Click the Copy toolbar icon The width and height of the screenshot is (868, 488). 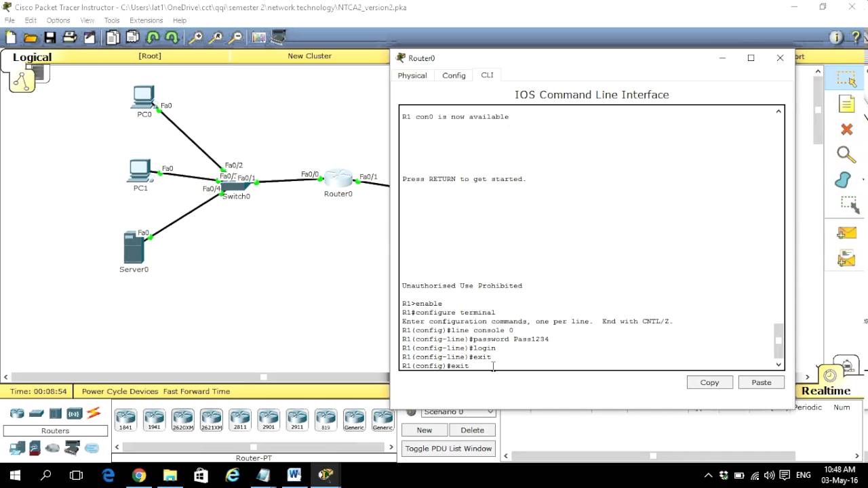click(113, 38)
